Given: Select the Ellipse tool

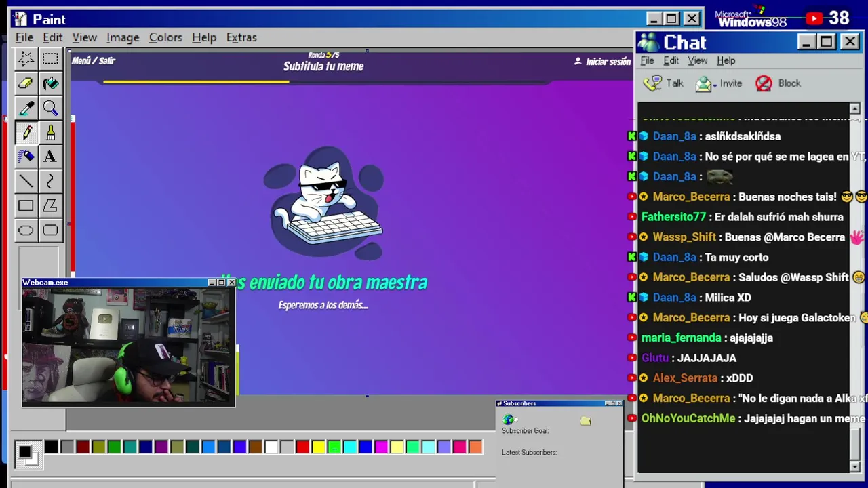Looking at the screenshot, I should 26,230.
